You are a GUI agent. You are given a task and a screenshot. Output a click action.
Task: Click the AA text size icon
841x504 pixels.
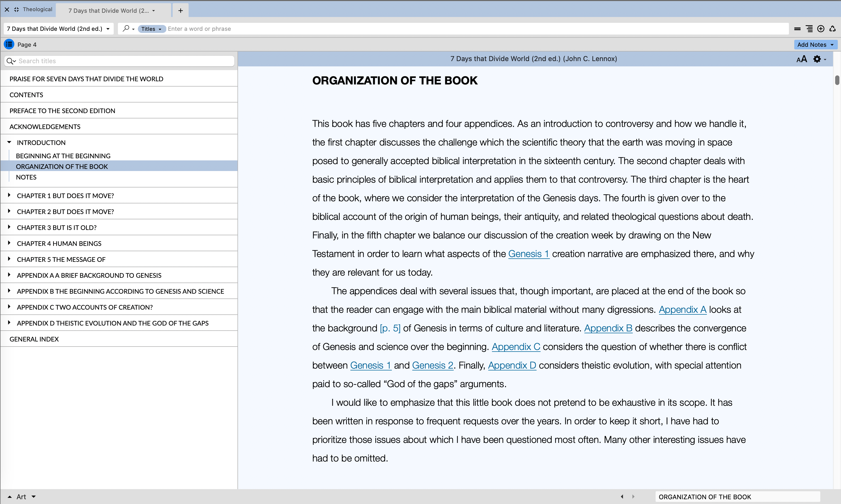coord(802,59)
